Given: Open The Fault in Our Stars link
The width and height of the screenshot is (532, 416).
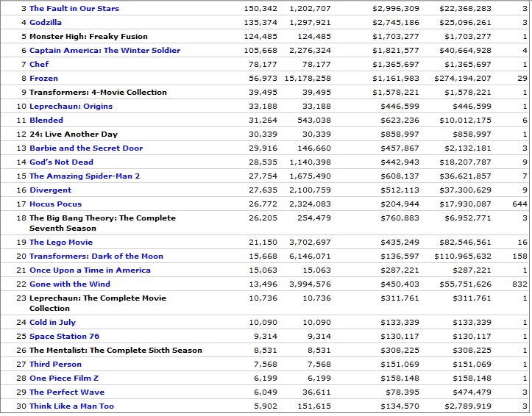Looking at the screenshot, I should click(x=74, y=9).
